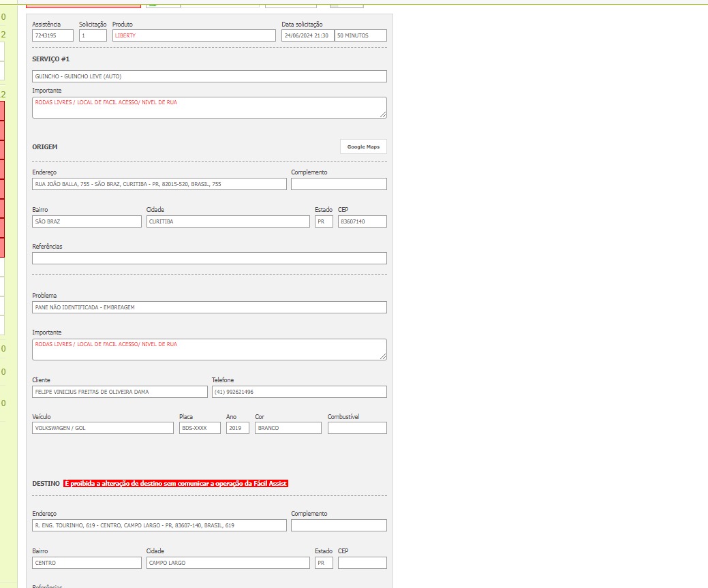Click the Problema field about EMBREAGEM
Screen dimensions: 708x588
pyautogui.click(x=209, y=307)
